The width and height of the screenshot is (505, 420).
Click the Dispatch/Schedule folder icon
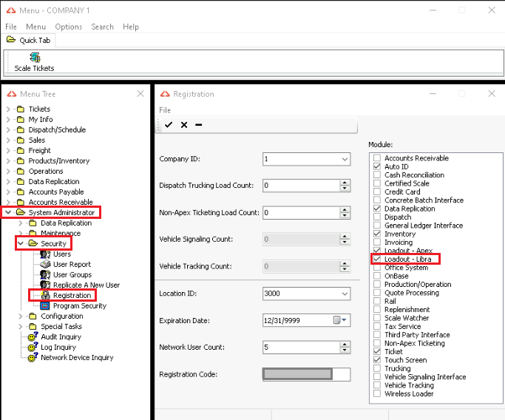20,130
